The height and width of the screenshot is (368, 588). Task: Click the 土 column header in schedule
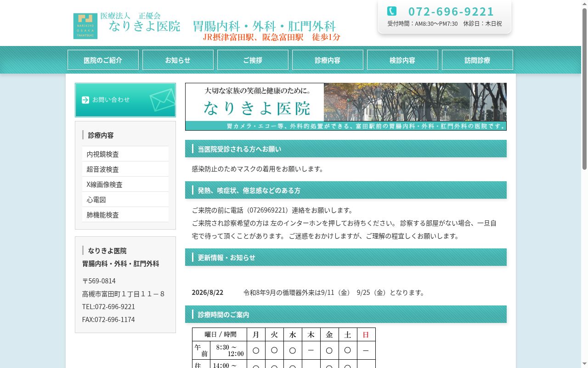[x=348, y=334]
